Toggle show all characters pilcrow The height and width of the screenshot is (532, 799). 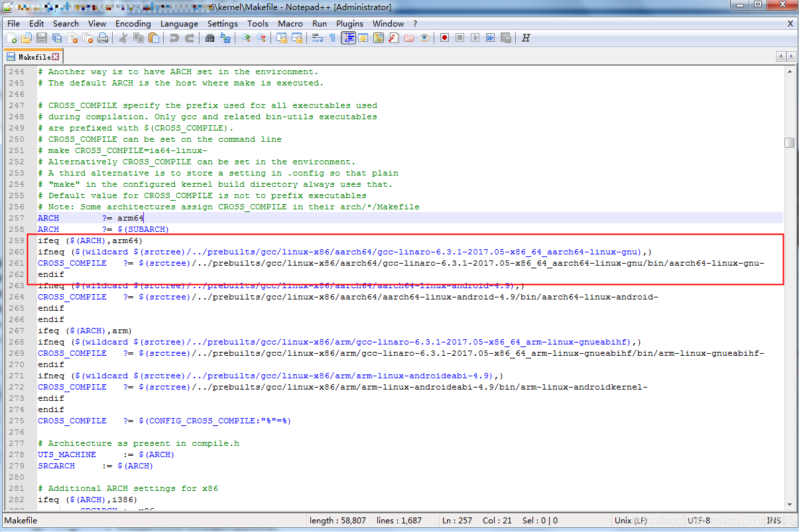(x=332, y=38)
